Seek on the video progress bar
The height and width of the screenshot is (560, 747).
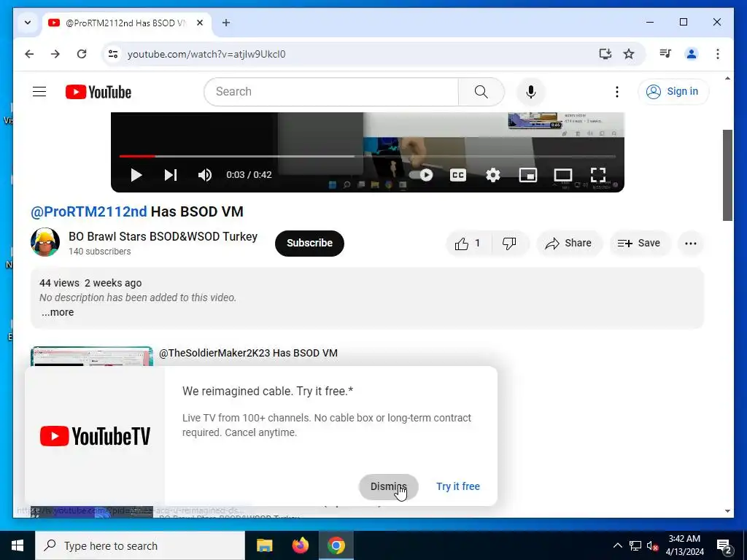(368, 156)
